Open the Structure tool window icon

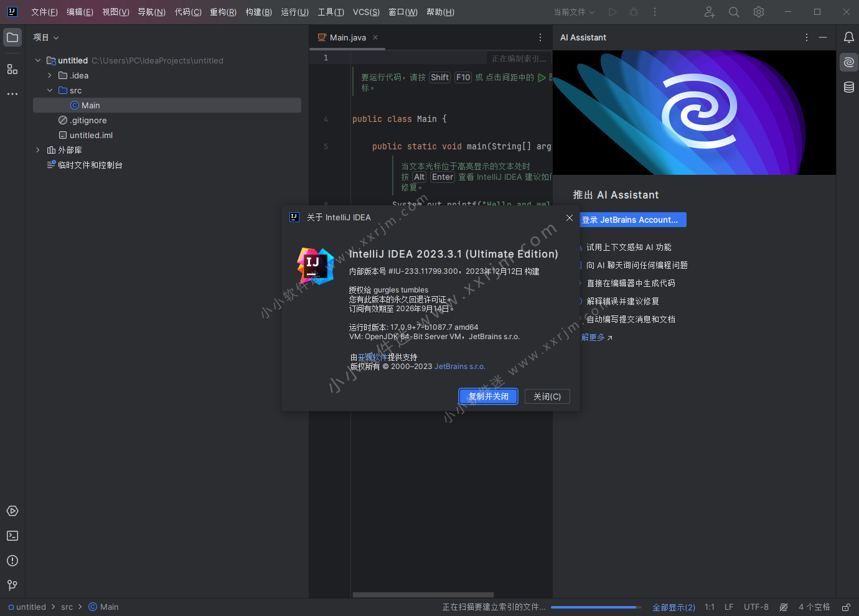point(12,69)
